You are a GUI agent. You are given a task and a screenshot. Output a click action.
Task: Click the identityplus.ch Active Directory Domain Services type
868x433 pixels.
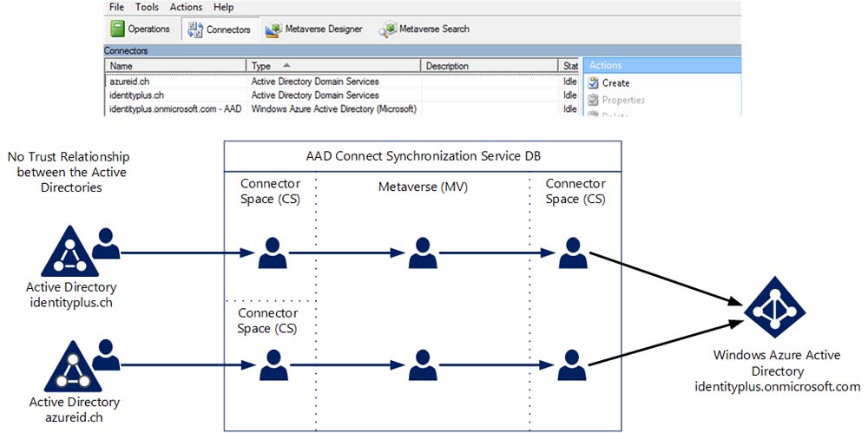coord(315,95)
